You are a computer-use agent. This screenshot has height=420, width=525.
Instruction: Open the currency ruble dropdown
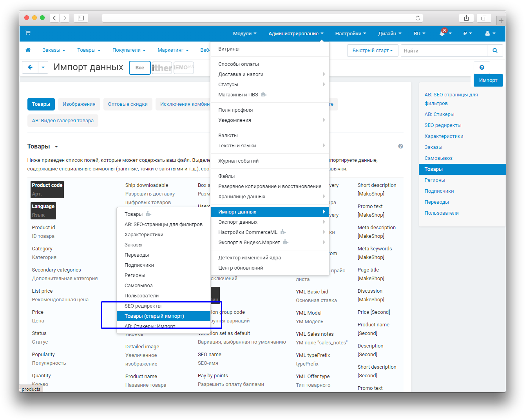click(x=467, y=34)
